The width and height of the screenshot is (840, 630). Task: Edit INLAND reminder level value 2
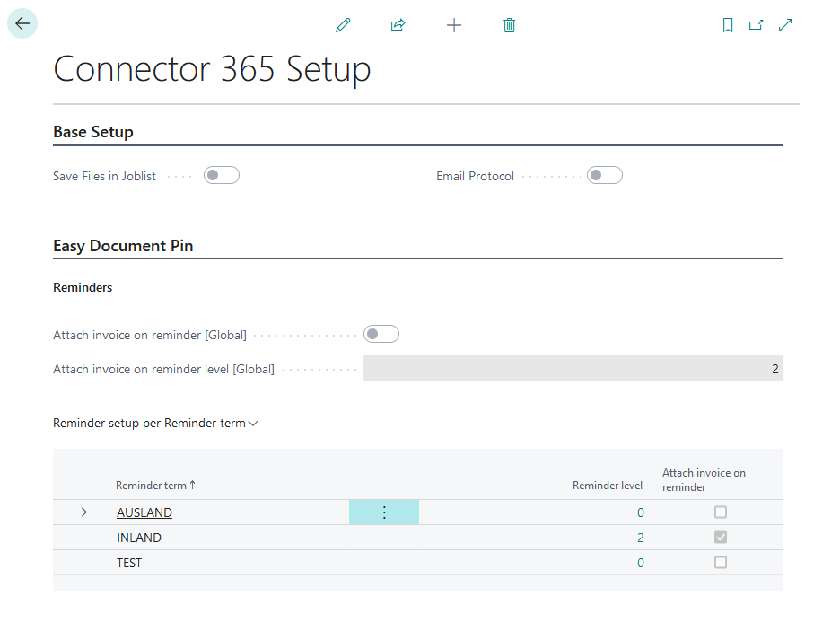pyautogui.click(x=641, y=538)
